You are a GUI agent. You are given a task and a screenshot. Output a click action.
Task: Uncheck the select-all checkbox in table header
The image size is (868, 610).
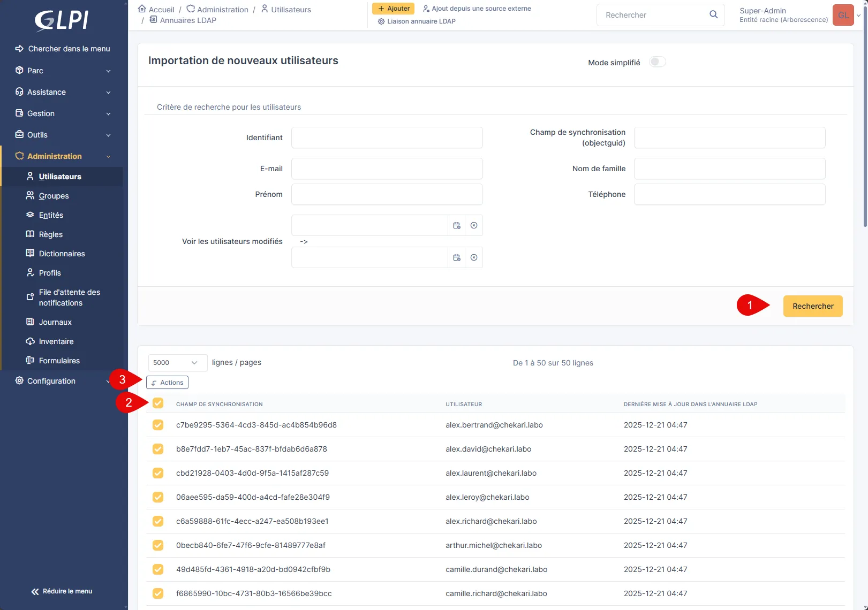tap(158, 403)
